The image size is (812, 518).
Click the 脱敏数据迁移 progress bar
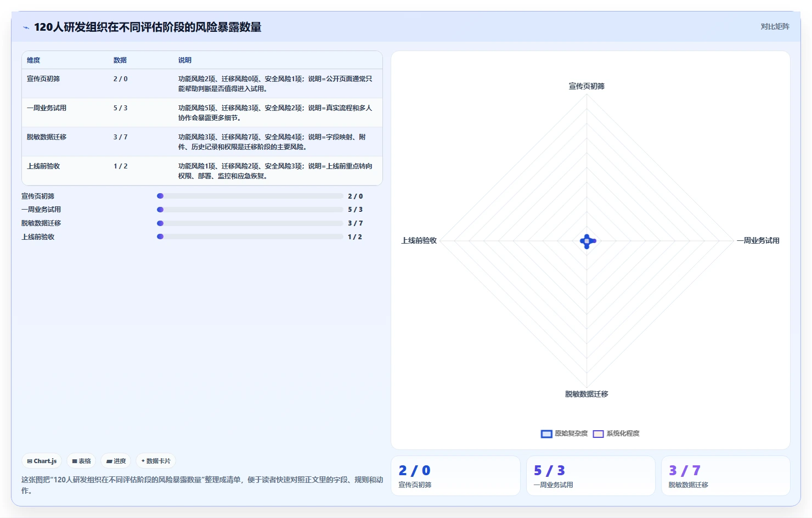250,223
